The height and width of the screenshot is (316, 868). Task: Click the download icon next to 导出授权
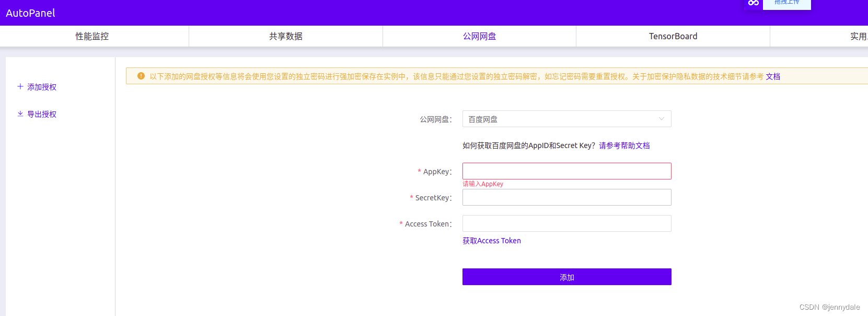tap(20, 114)
